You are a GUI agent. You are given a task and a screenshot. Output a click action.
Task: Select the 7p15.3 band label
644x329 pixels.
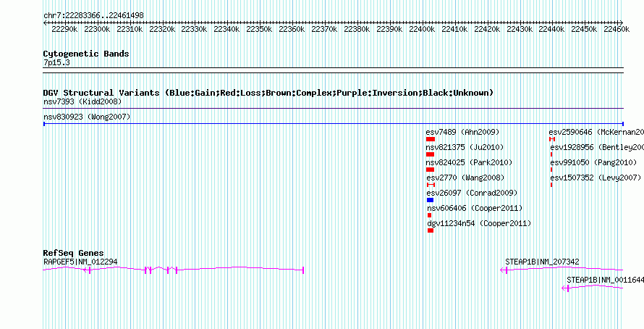coord(56,62)
